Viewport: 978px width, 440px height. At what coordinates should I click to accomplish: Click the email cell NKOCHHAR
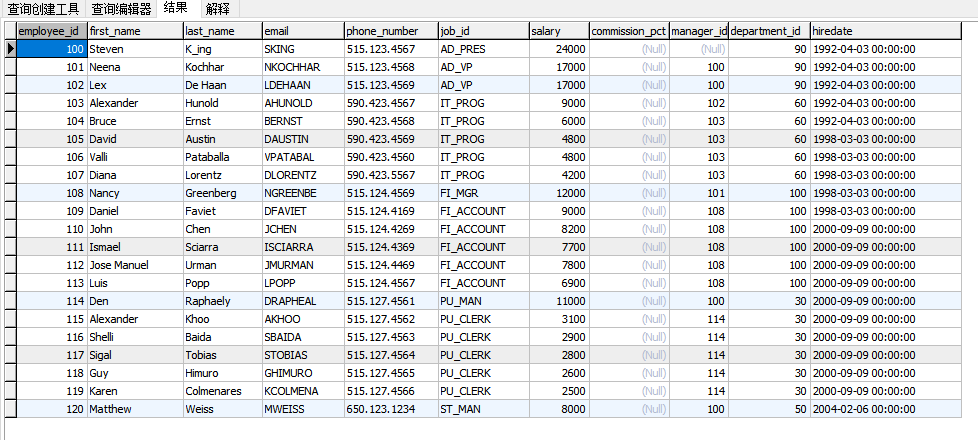click(x=303, y=67)
